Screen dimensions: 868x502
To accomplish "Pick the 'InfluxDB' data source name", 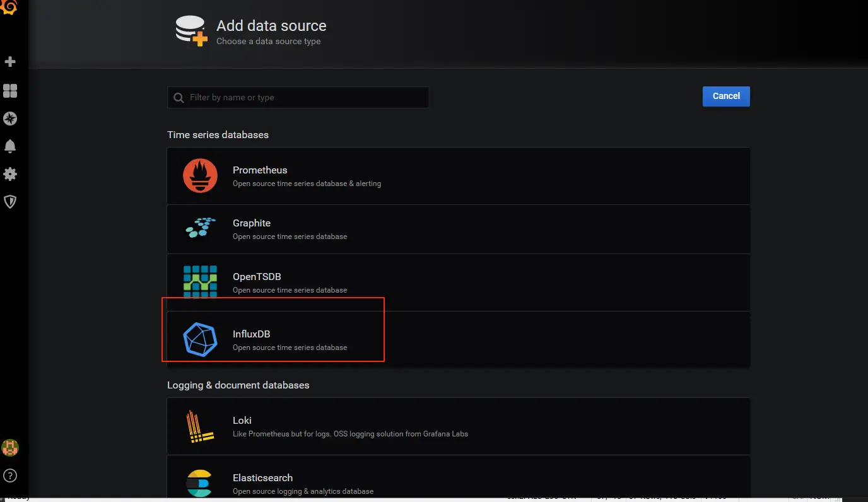I will pyautogui.click(x=251, y=334).
